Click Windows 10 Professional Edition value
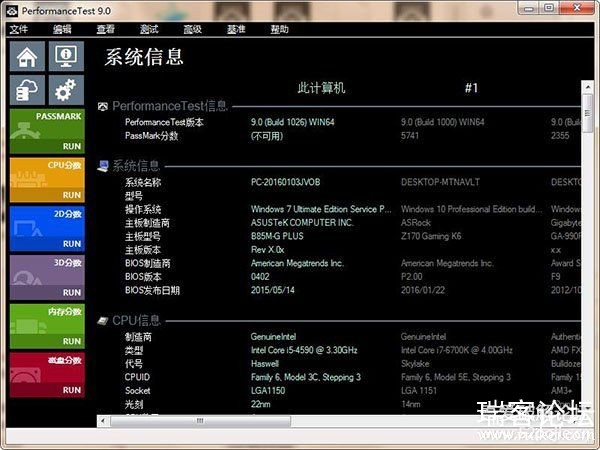 coord(471,209)
